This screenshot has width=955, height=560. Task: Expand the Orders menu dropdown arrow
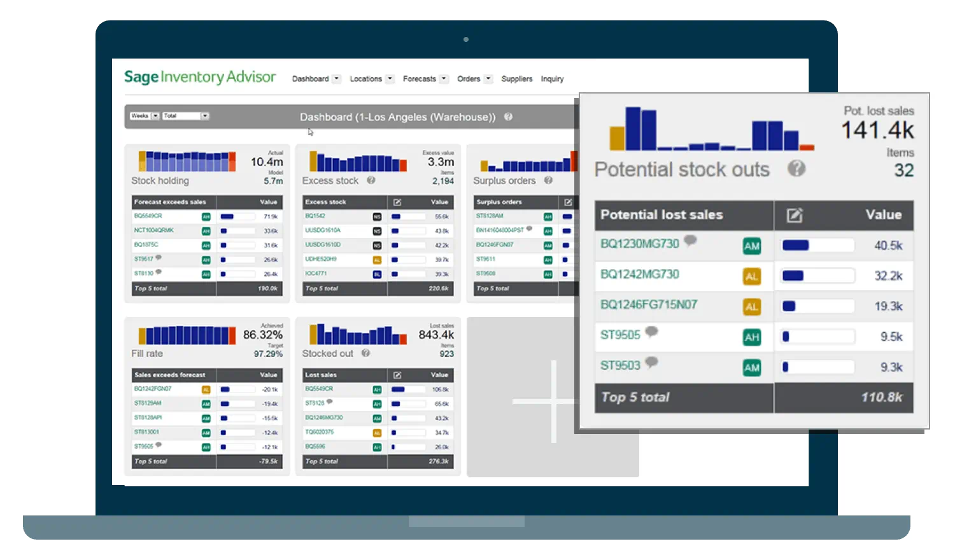[x=488, y=79]
